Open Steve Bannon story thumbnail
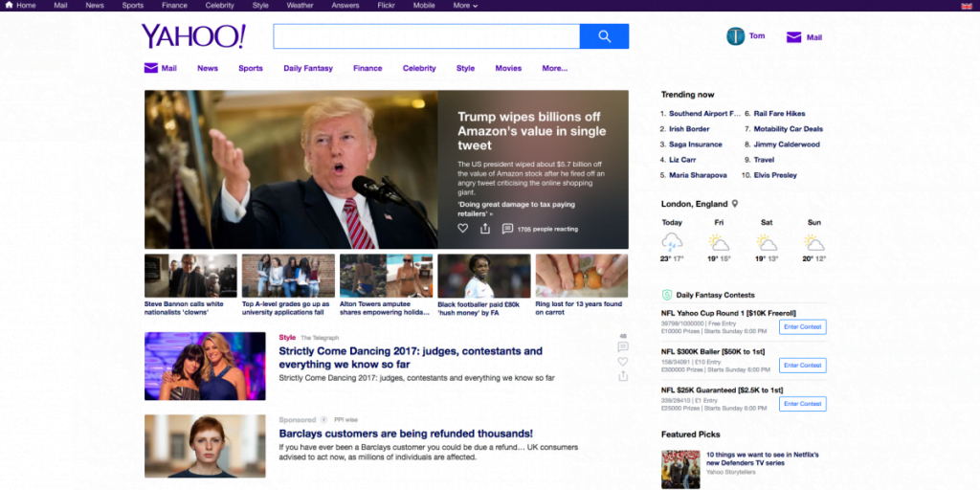This screenshot has height=490, width=980. click(x=190, y=276)
